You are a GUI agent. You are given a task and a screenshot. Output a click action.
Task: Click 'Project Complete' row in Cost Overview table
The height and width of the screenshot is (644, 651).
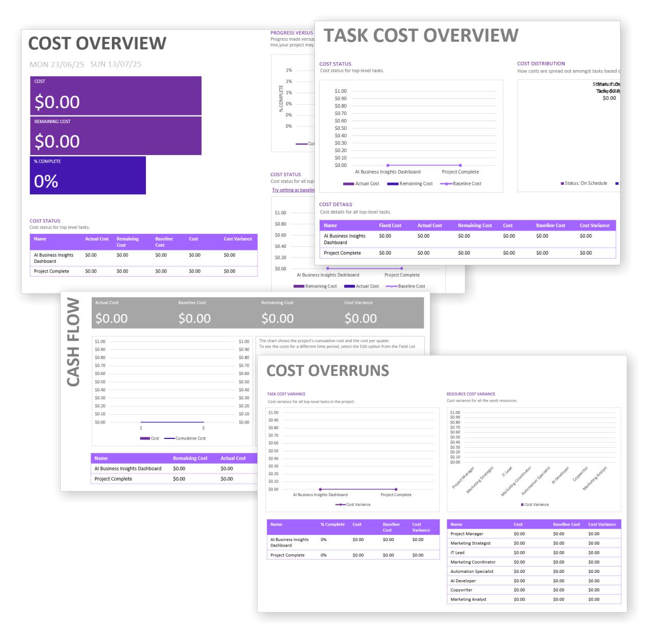click(143, 271)
